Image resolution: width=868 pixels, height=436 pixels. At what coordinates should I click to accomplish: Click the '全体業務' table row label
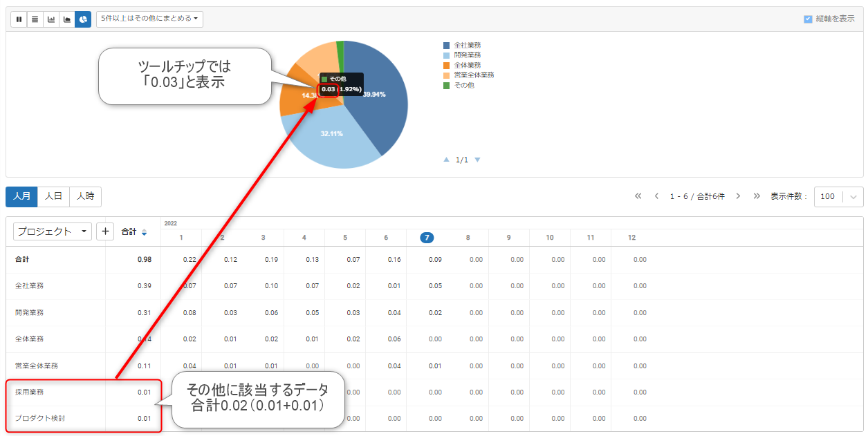[29, 339]
